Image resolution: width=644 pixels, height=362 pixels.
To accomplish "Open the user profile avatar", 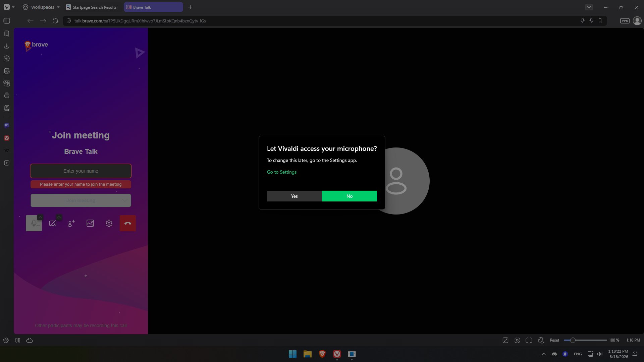I will 637,21.
